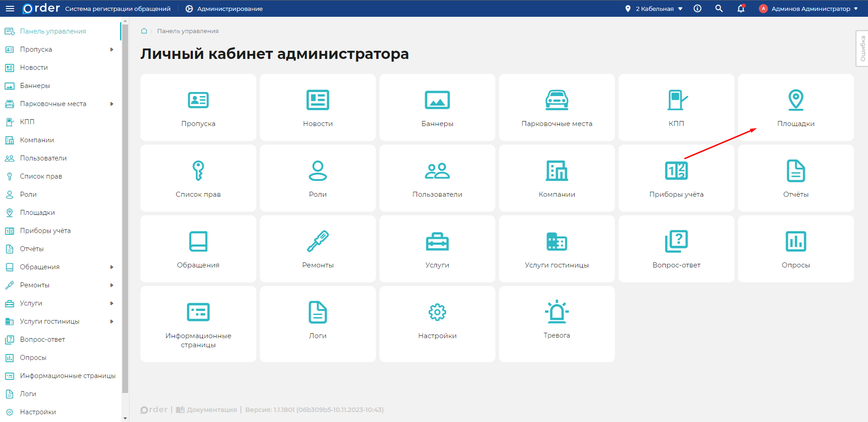
Task: Open search via magnifier icon
Action: click(719, 9)
